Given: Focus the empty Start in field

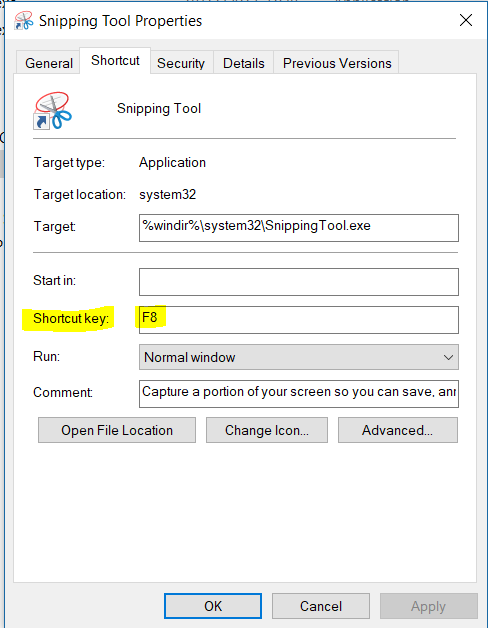Looking at the screenshot, I should [x=299, y=282].
